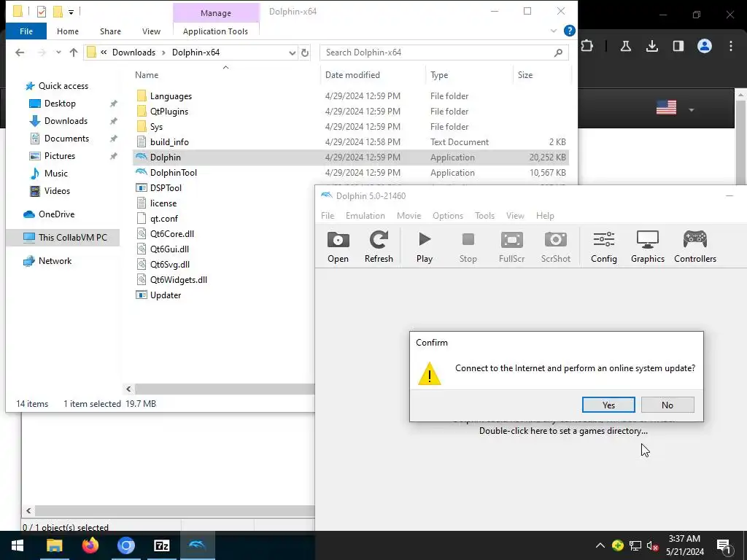Switch to the Share ribbon tab
Viewport: 747px width, 560px height.
pyautogui.click(x=111, y=31)
